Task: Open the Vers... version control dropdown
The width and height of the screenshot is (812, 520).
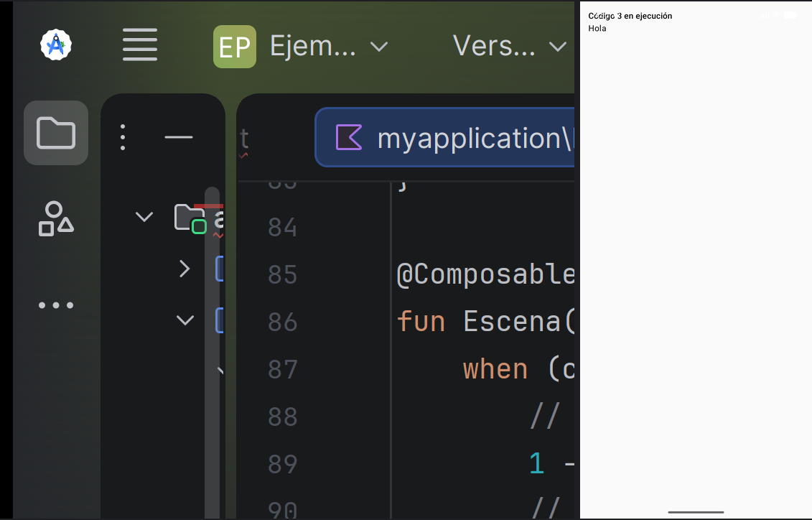Action: pos(510,47)
